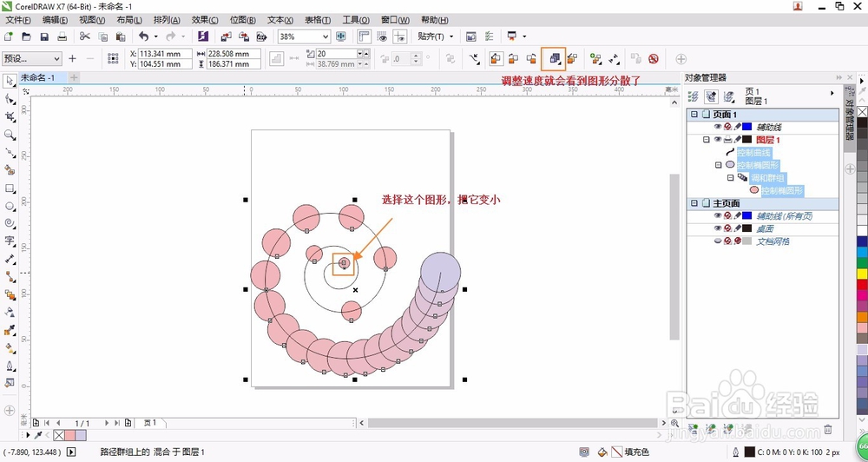868x462 pixels.
Task: Click the blue color swatch in the palette
Action: pos(862,241)
